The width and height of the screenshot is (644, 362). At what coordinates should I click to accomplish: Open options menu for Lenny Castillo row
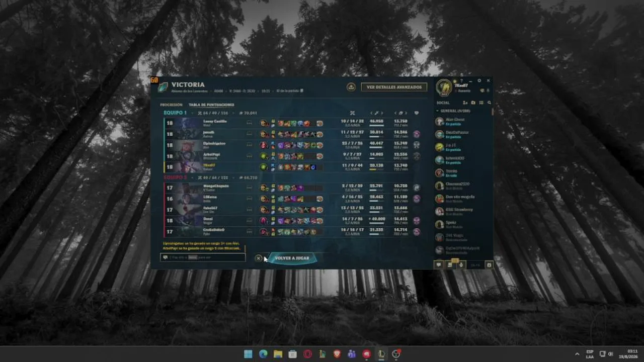tap(250, 123)
